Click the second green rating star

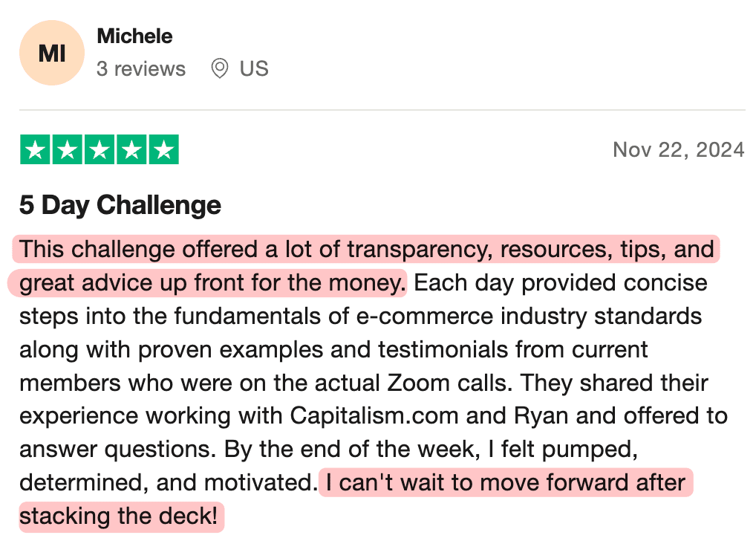pyautogui.click(x=67, y=150)
